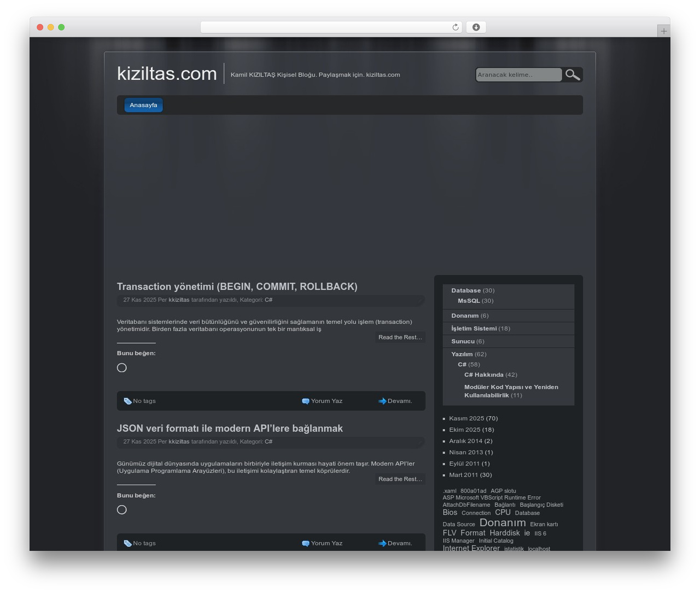Click Yorum Yaz under JSON veri formatı post
The image size is (700, 593).
click(x=326, y=543)
